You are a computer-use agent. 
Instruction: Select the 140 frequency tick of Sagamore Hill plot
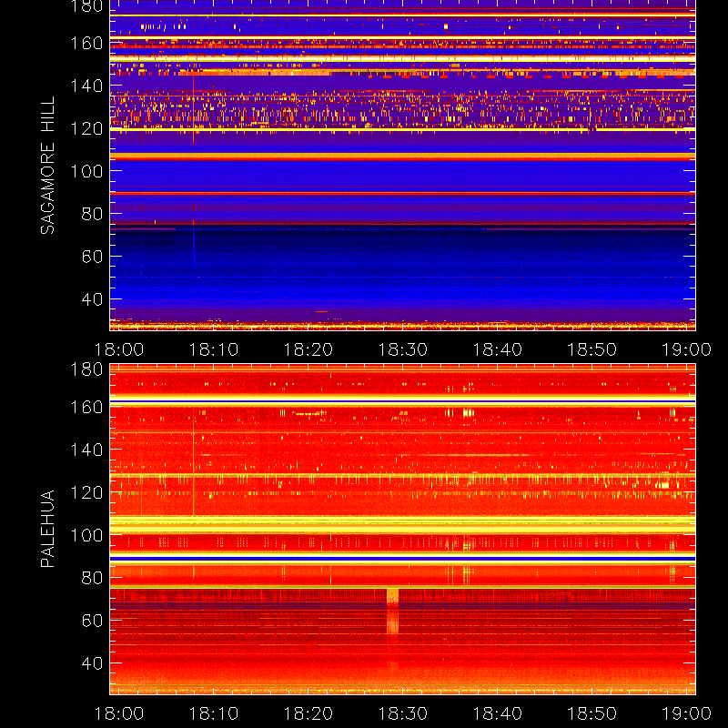tap(86, 86)
